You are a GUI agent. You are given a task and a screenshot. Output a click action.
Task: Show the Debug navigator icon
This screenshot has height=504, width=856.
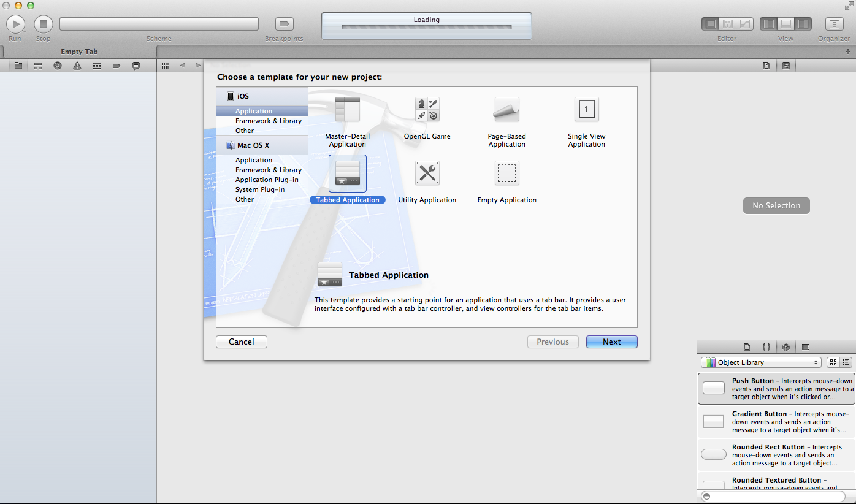[97, 65]
